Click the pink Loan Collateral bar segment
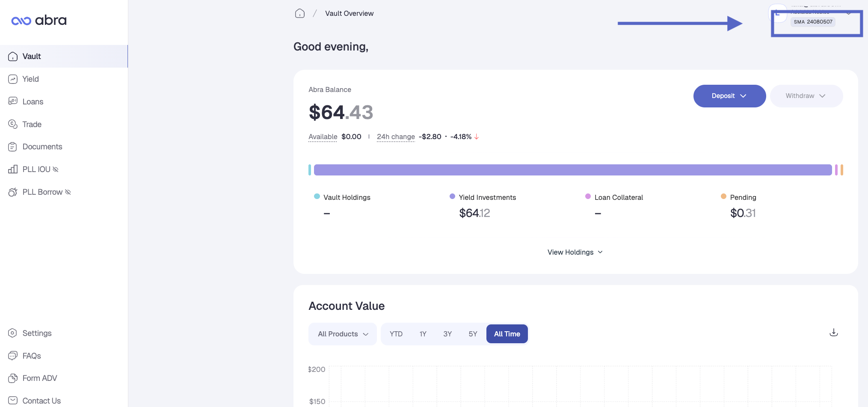868x407 pixels. [x=836, y=170]
